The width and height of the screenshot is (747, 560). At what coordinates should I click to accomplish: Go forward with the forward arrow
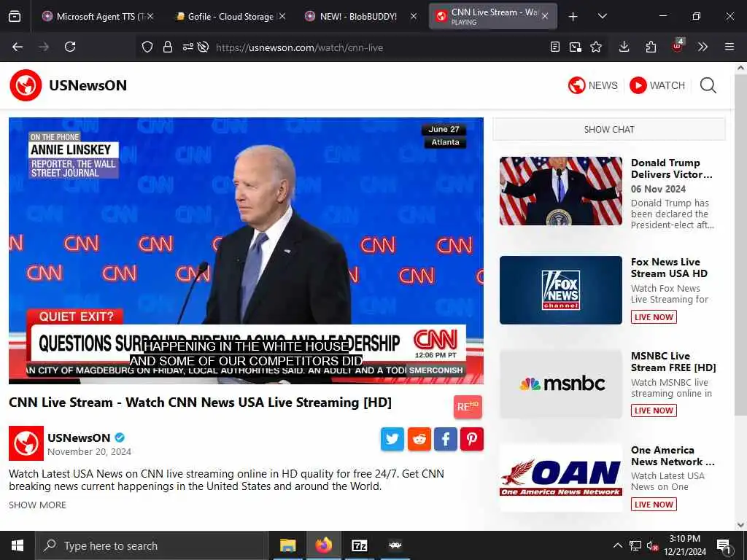(x=44, y=47)
